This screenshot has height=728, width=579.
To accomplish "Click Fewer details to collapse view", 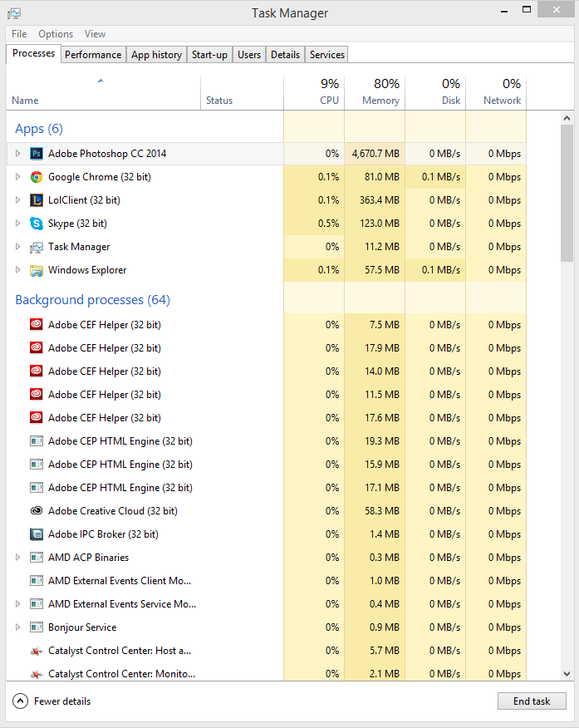I will (x=52, y=701).
